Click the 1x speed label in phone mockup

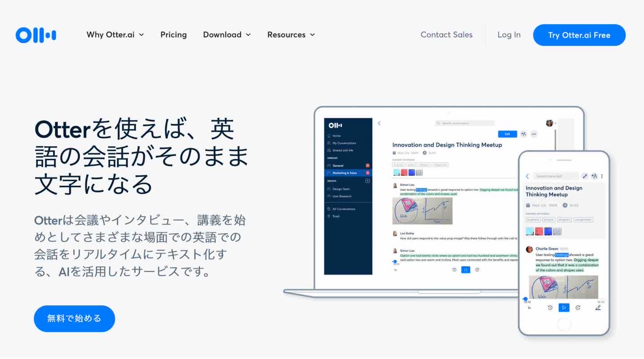[x=529, y=308]
